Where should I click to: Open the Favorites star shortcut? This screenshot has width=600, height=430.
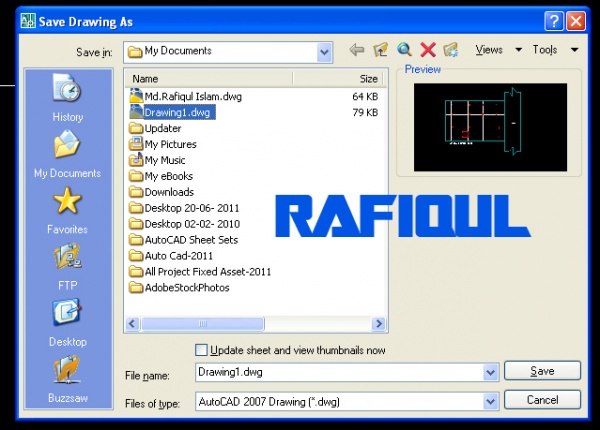pyautogui.click(x=67, y=210)
